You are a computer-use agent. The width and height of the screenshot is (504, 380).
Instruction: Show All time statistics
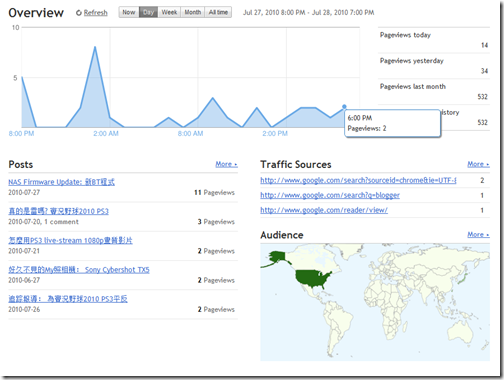pos(218,12)
